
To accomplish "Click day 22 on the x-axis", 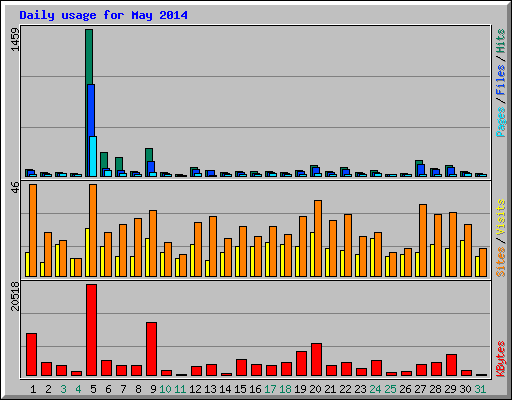I will click(345, 389).
